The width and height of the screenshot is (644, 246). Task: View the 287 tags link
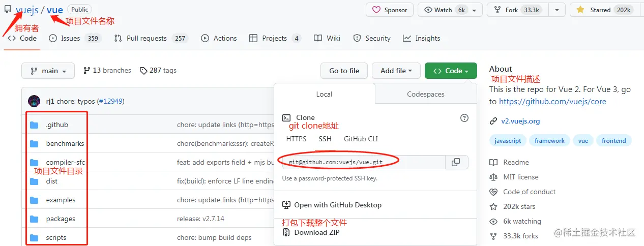158,71
